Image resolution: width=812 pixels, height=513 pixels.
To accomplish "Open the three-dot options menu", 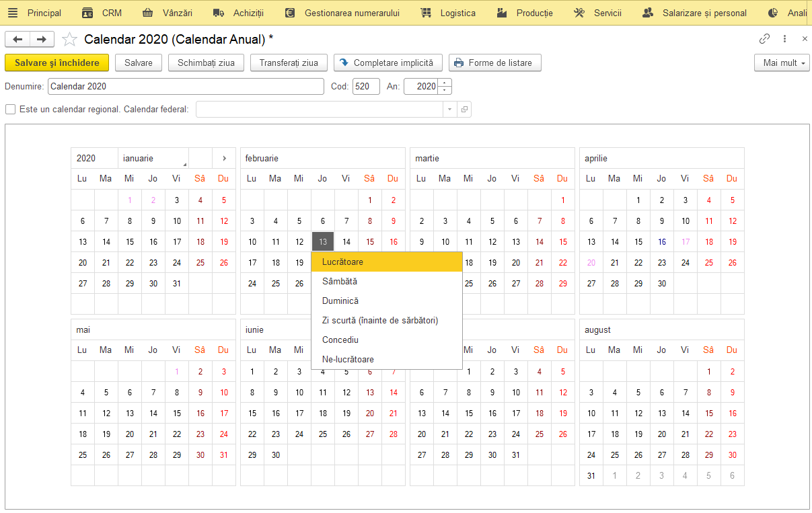I will pos(784,39).
